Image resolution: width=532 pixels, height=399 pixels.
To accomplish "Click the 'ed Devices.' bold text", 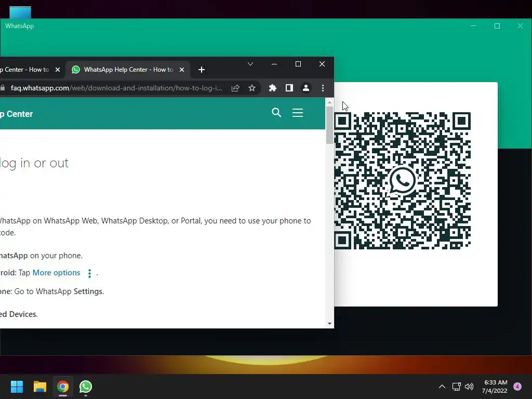I will [19, 314].
